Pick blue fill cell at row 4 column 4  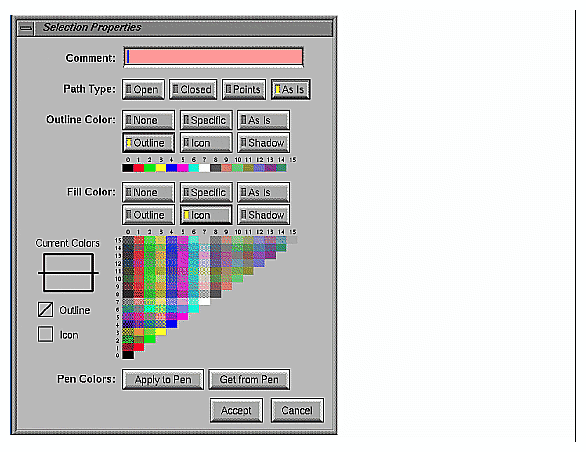(x=172, y=324)
